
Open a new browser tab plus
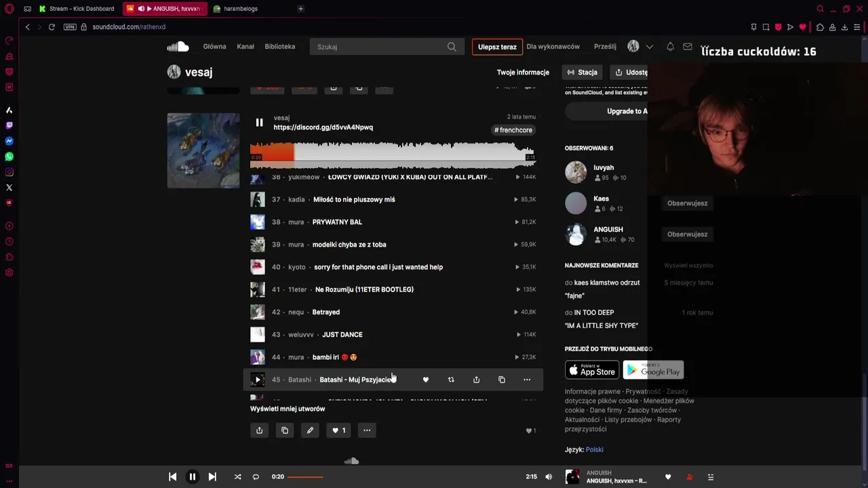pos(300,9)
